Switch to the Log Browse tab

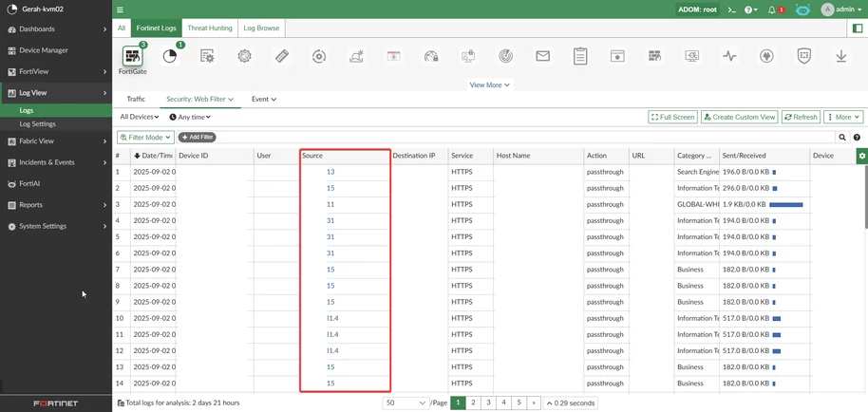point(261,28)
